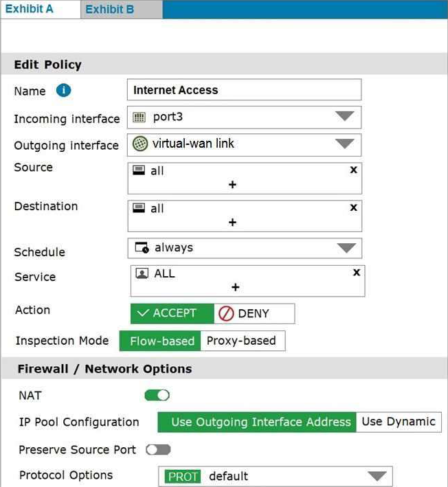Viewport: 448px width, 487px height.
Task: Click the info icon beside Name
Action: pos(63,91)
